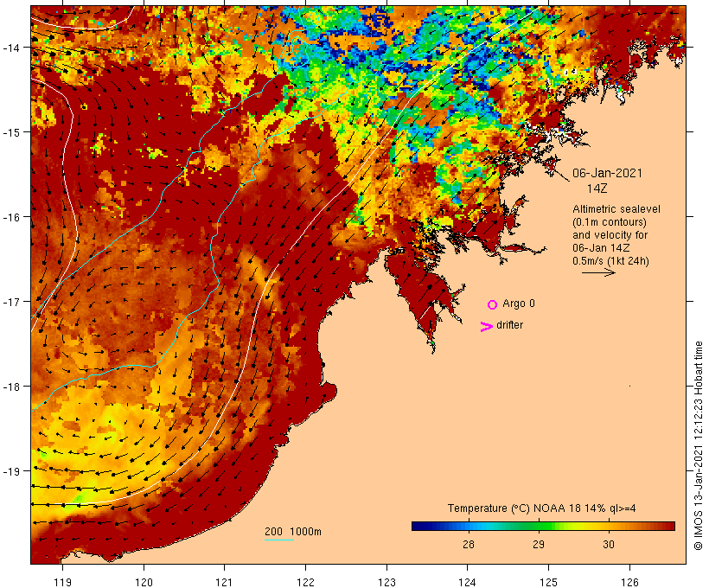Click the 'and velocity for' caption line
Viewport: 709px width, 588px height.
click(610, 234)
